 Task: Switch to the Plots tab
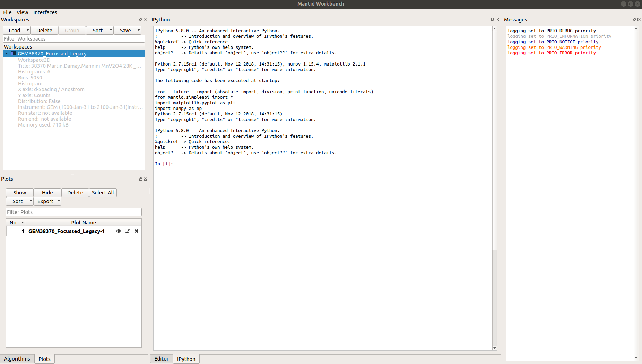pyautogui.click(x=44, y=359)
